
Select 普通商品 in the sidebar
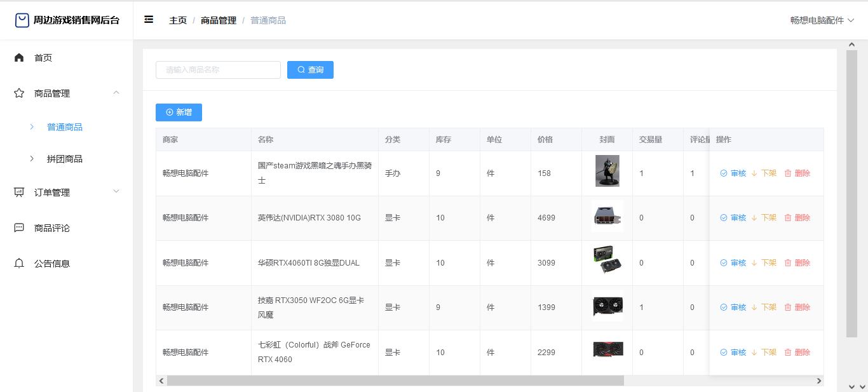click(x=64, y=127)
